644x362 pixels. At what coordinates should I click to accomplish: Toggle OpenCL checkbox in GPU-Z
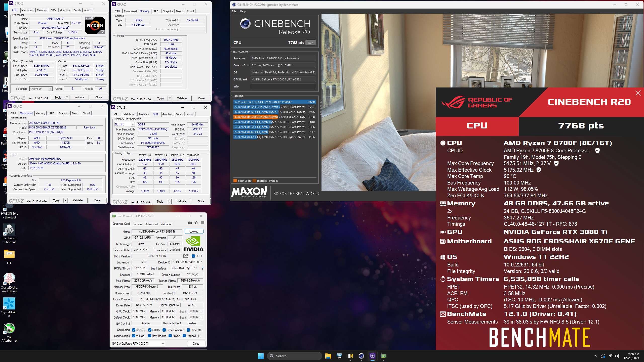click(x=134, y=330)
